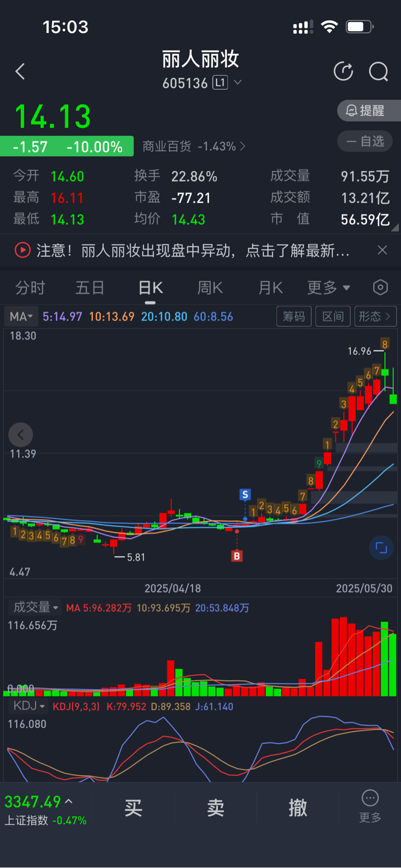
Task: Tap the 2025/05/30 date label
Action: pos(364,588)
